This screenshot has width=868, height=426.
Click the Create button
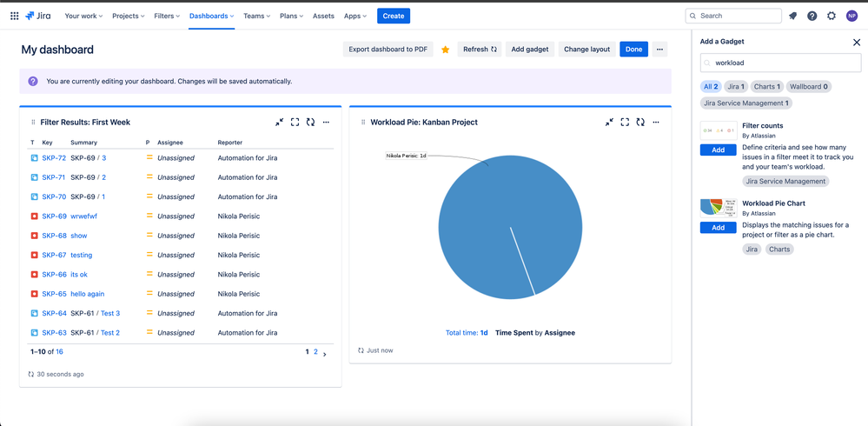(x=394, y=16)
